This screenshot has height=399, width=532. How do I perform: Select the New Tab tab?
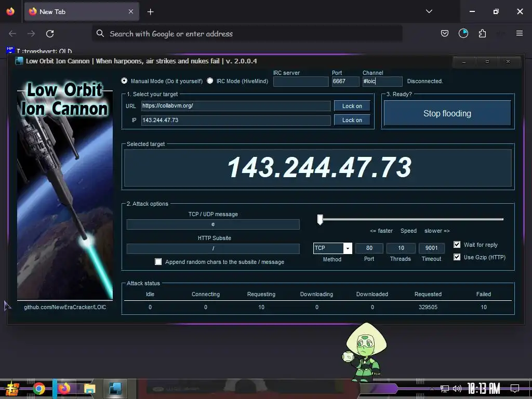click(x=82, y=12)
